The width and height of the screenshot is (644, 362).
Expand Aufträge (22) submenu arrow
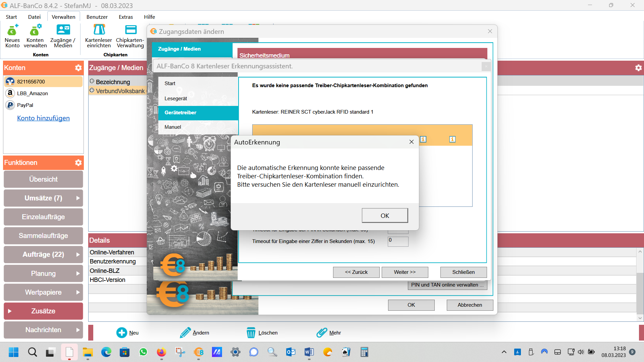78,254
